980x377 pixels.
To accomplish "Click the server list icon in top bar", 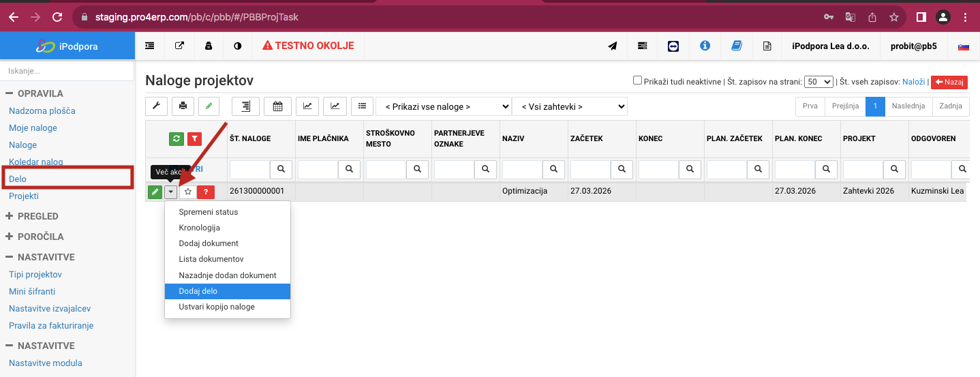I will point(643,46).
